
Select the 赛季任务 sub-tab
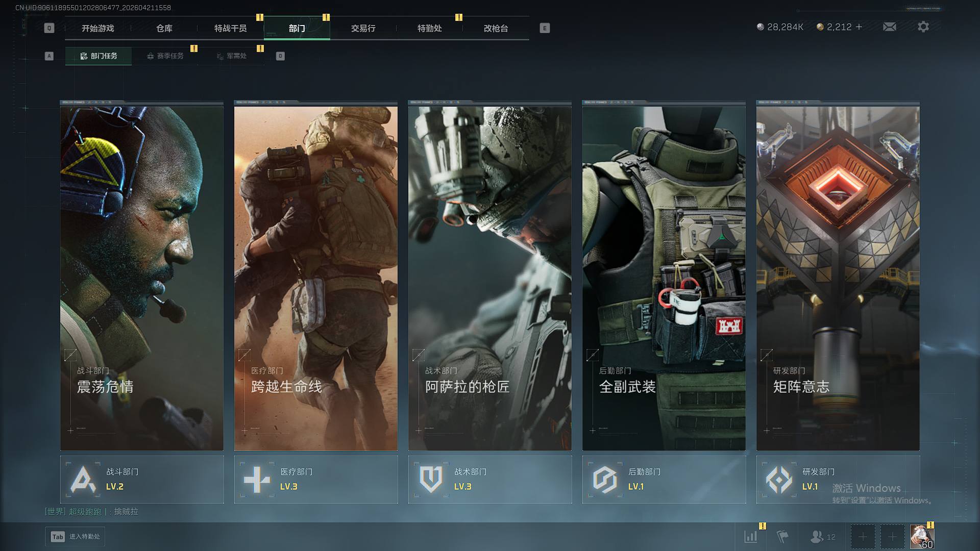coord(165,56)
